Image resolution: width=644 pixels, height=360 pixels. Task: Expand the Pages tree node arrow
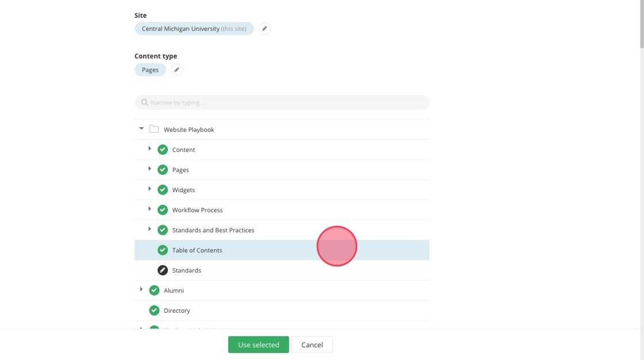pos(149,169)
